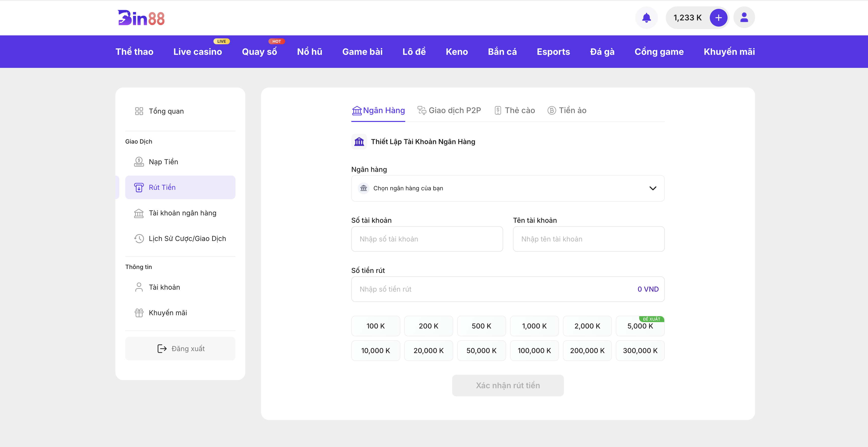Viewport: 868px width, 447px height.
Task: Click the Bin88 logo
Action: (x=141, y=18)
